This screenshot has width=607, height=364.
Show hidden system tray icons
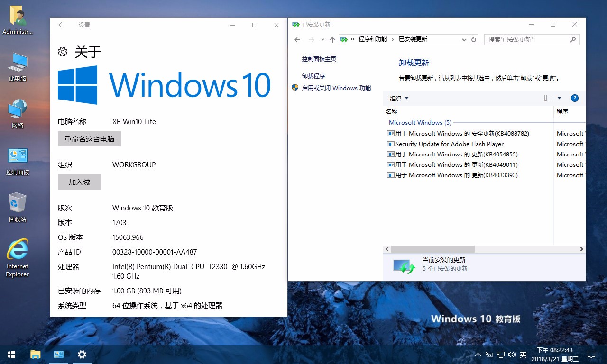click(x=478, y=355)
